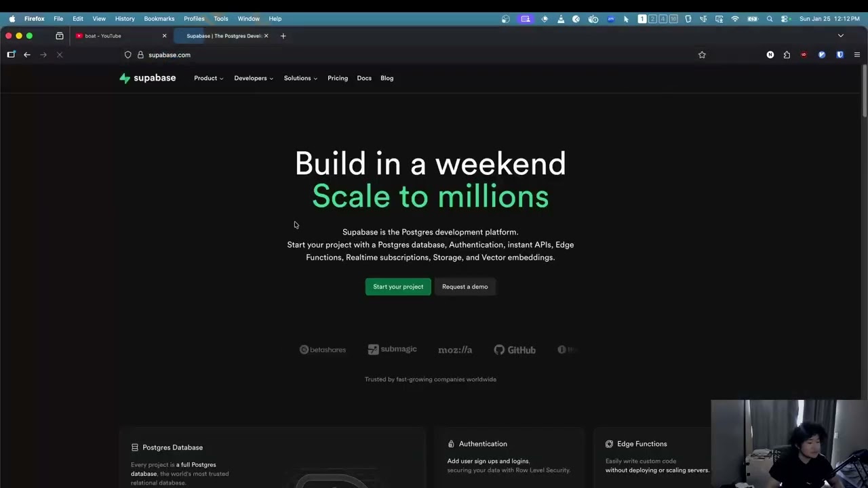
Task: Open the Extensions puzzle piece icon
Action: (x=787, y=55)
